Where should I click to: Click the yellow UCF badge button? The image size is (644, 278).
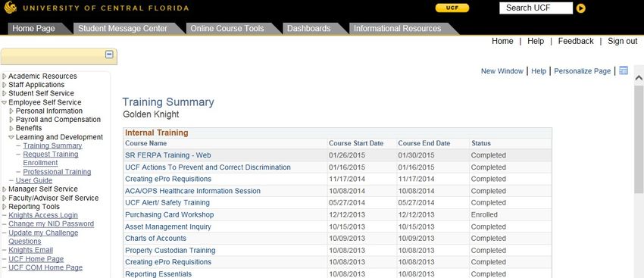[452, 8]
